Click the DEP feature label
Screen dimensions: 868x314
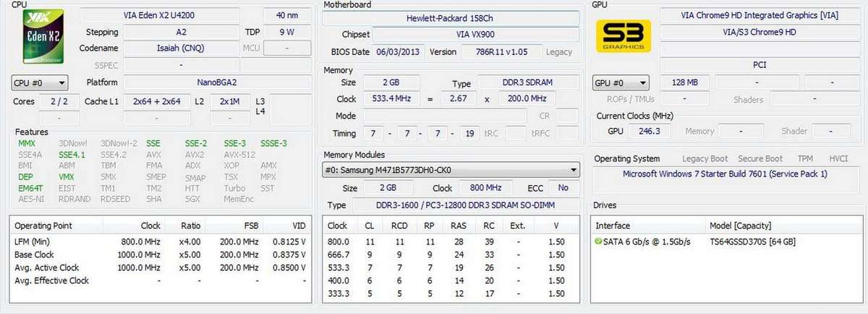[x=25, y=177]
